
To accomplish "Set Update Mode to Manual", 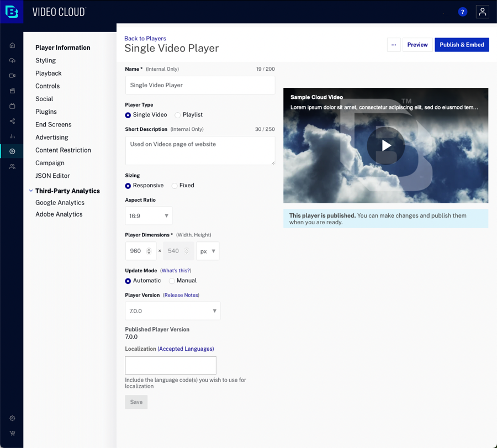I will pyautogui.click(x=172, y=281).
